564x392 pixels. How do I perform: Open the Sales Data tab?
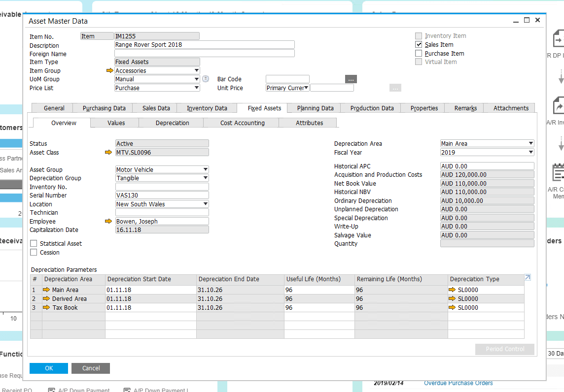click(156, 108)
